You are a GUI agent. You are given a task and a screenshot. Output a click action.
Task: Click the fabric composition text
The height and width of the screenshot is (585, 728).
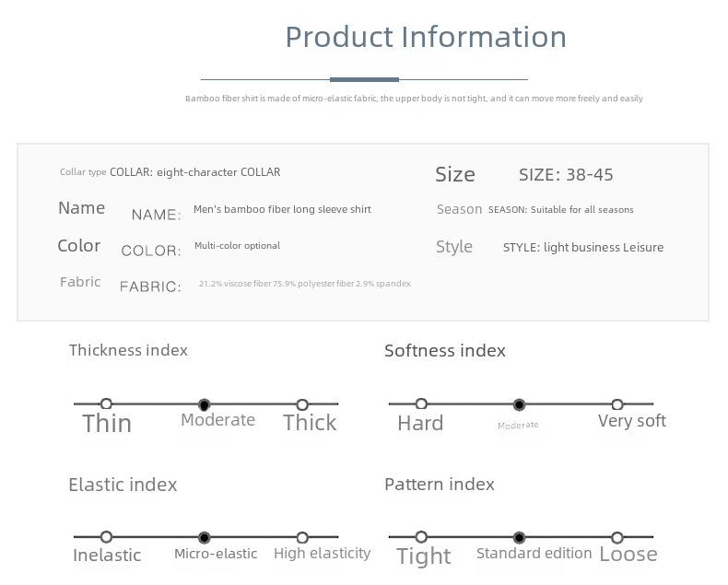305,283
